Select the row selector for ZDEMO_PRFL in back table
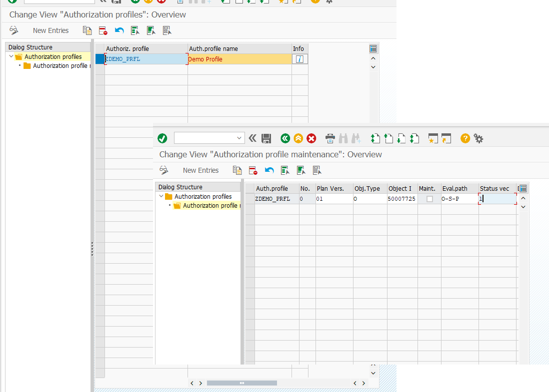Image resolution: width=549 pixels, height=392 pixels. pyautogui.click(x=100, y=59)
